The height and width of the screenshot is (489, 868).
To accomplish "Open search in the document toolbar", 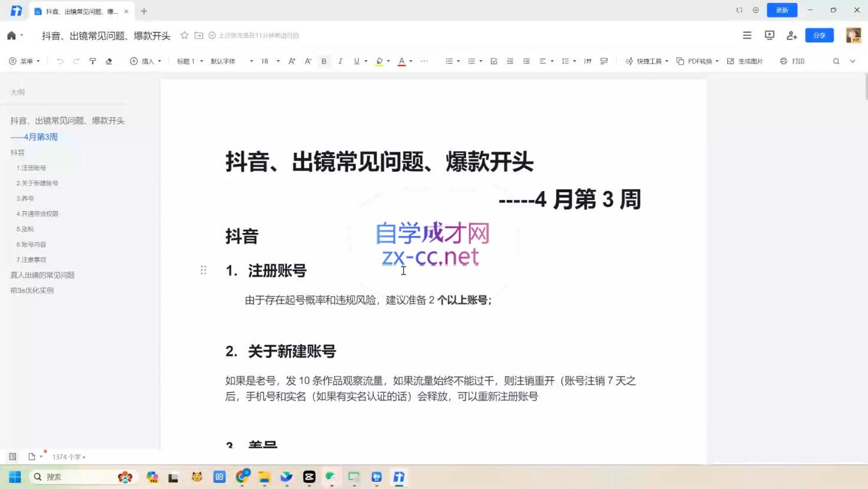I will [x=836, y=61].
